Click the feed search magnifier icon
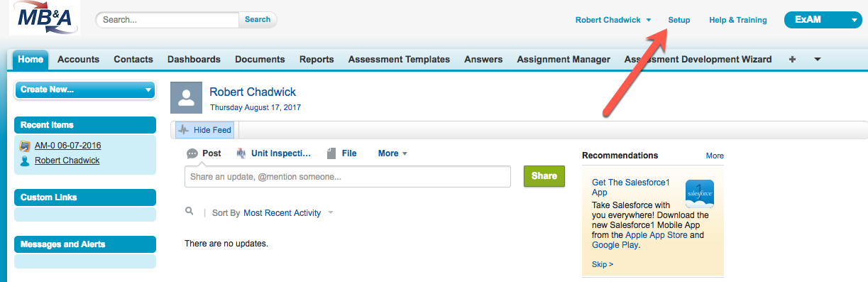 click(189, 212)
